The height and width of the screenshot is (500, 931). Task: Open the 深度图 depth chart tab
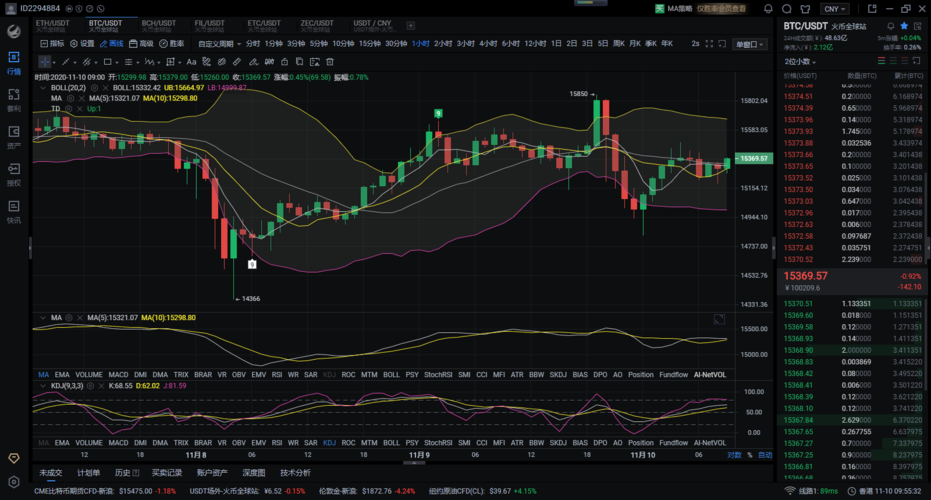pyautogui.click(x=254, y=473)
